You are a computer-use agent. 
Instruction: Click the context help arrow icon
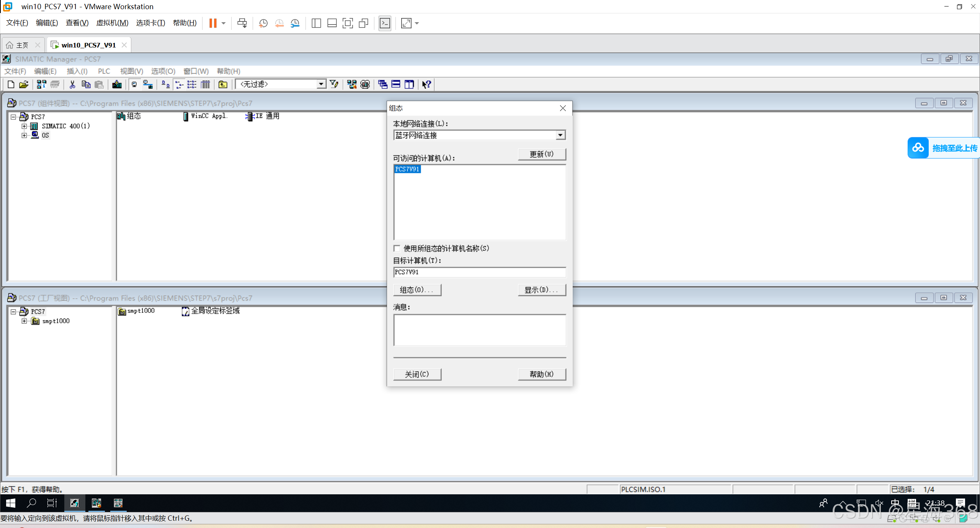pyautogui.click(x=426, y=84)
